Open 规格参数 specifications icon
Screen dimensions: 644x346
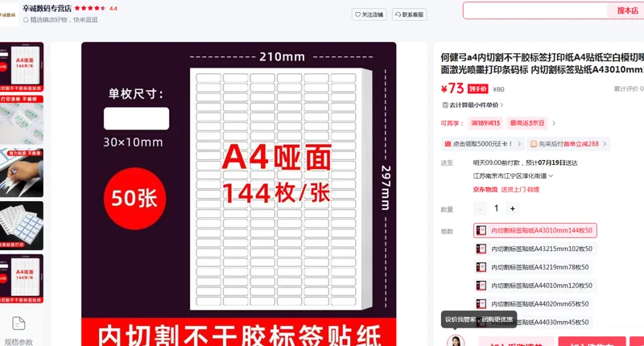[x=19, y=323]
